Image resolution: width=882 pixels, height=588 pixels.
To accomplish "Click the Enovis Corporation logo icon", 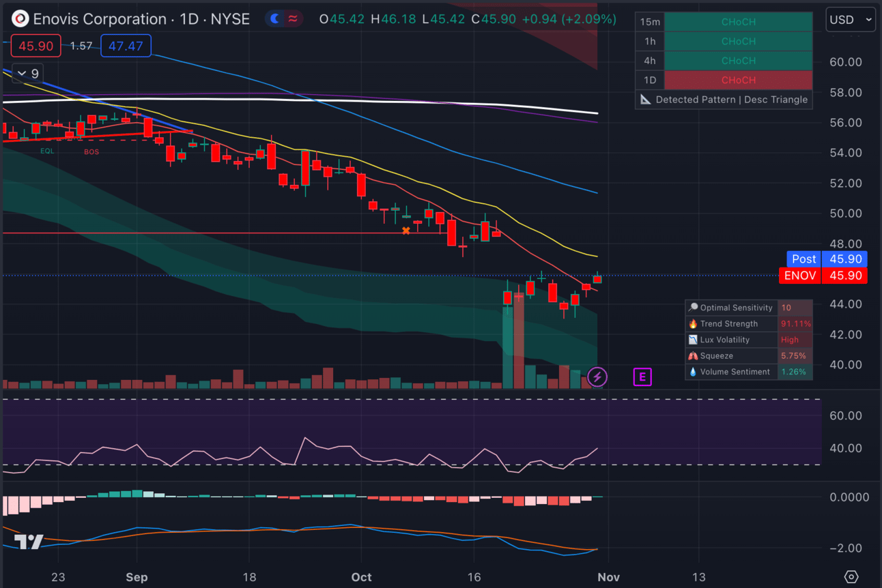I will tap(20, 19).
